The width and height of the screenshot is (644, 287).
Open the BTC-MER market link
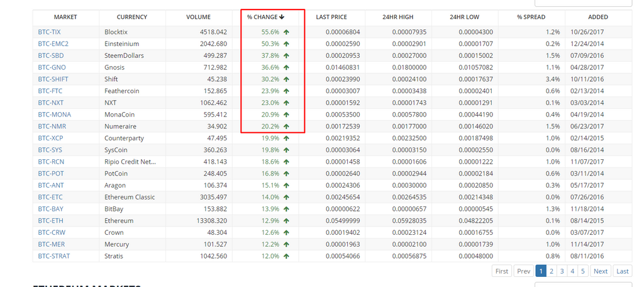(52, 244)
